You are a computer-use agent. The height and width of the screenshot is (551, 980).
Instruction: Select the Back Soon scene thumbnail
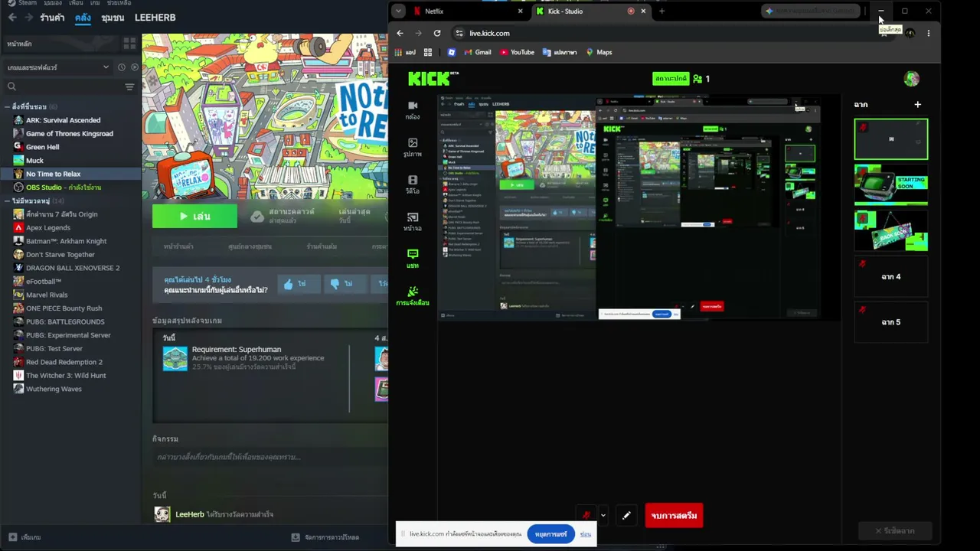coord(891,230)
